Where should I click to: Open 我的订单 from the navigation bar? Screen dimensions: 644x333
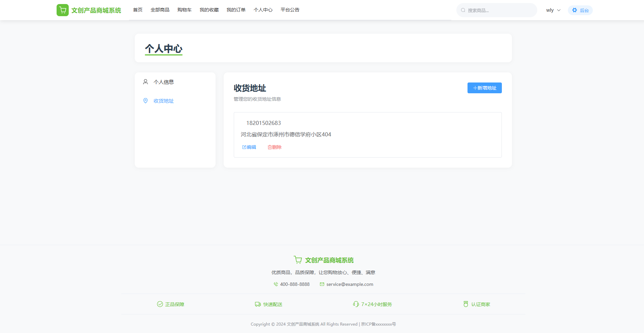pyautogui.click(x=236, y=10)
